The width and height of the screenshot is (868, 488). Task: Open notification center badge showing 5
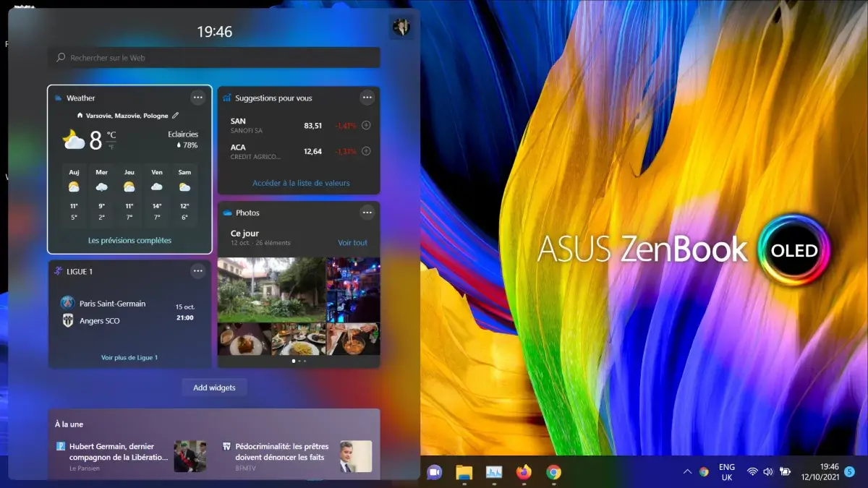(x=850, y=472)
